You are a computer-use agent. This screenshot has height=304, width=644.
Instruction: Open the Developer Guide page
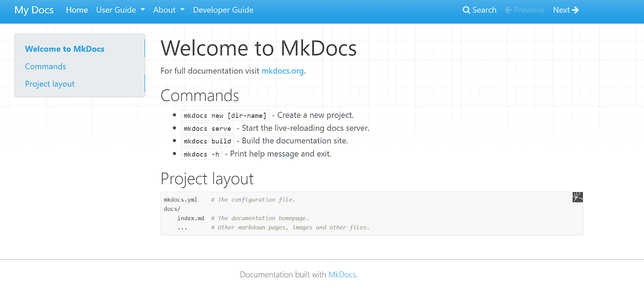click(x=223, y=9)
